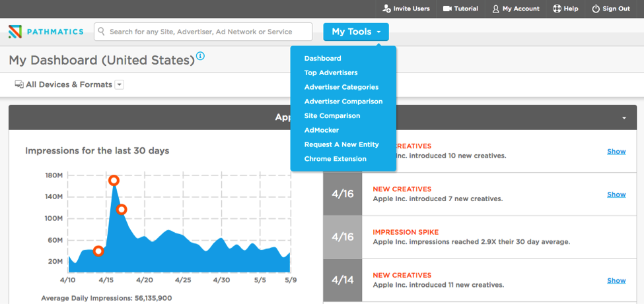
Task: Click the 4/16 Impression Spike date tile
Action: [x=343, y=237]
